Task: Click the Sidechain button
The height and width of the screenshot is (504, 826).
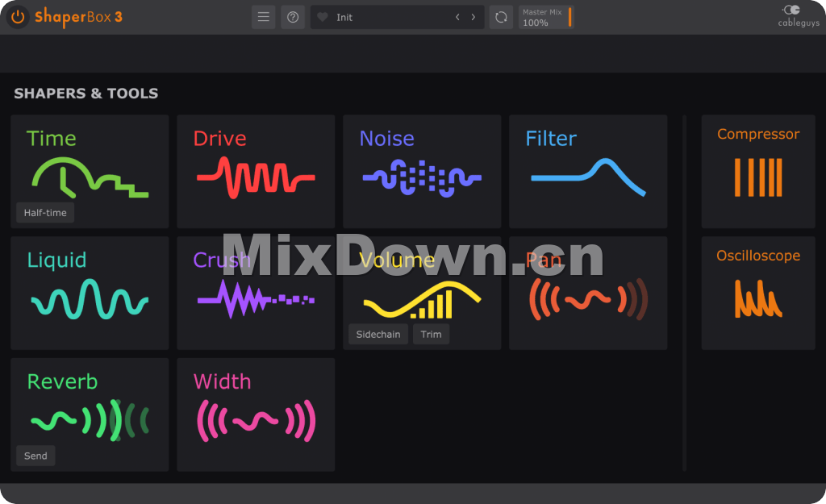Action: click(378, 335)
